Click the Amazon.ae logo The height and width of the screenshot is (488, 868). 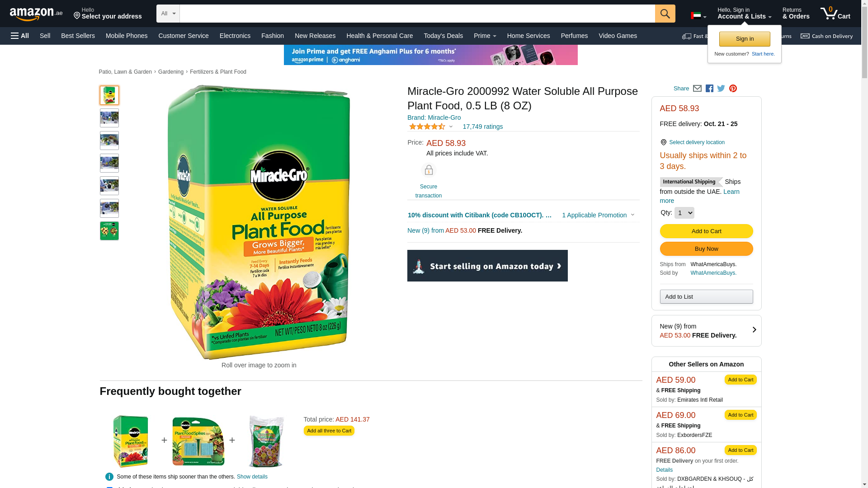[x=36, y=14]
